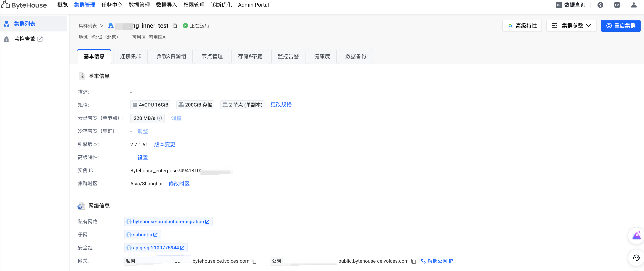644x271 pixels.
Task: Open the 概览 menu
Action: coord(62,5)
